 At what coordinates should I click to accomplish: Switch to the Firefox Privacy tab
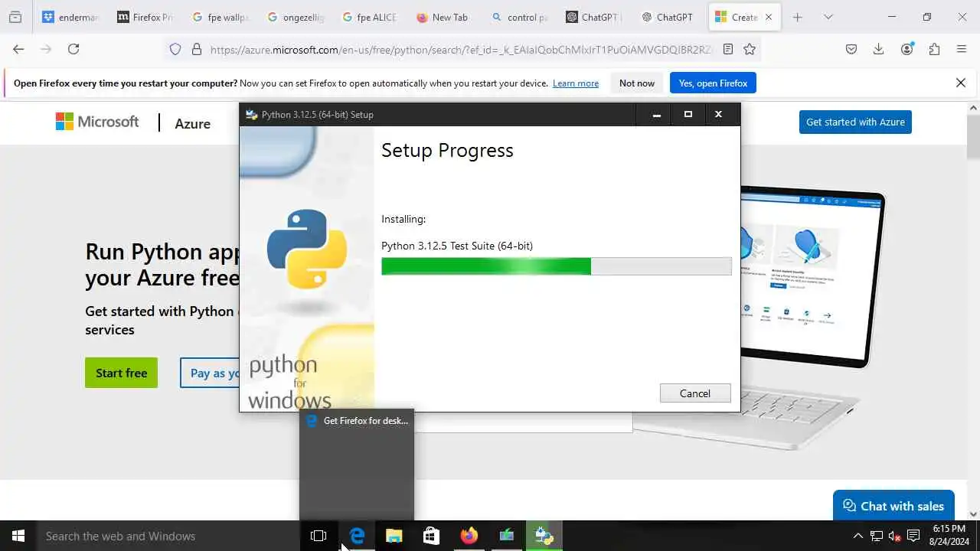click(x=145, y=17)
